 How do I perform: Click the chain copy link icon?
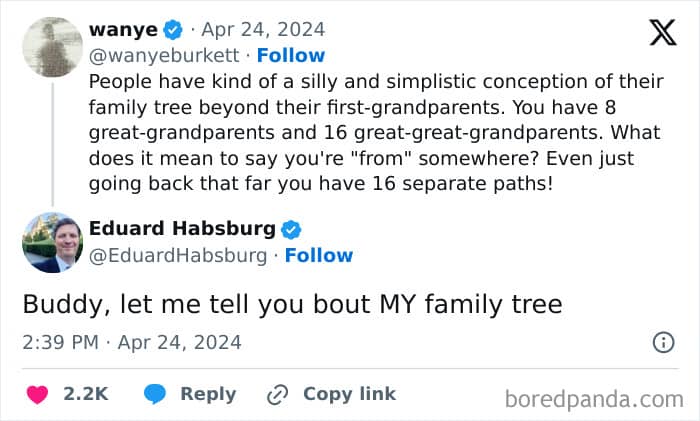click(277, 394)
